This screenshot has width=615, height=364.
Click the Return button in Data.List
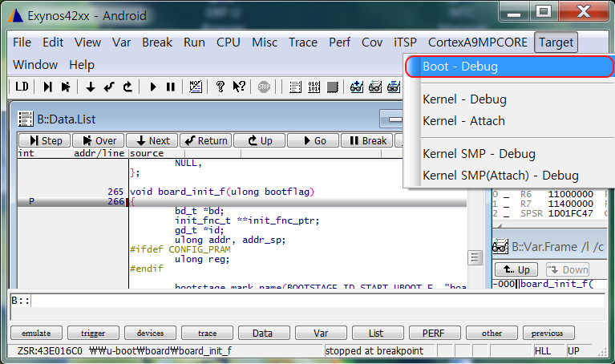(x=205, y=140)
